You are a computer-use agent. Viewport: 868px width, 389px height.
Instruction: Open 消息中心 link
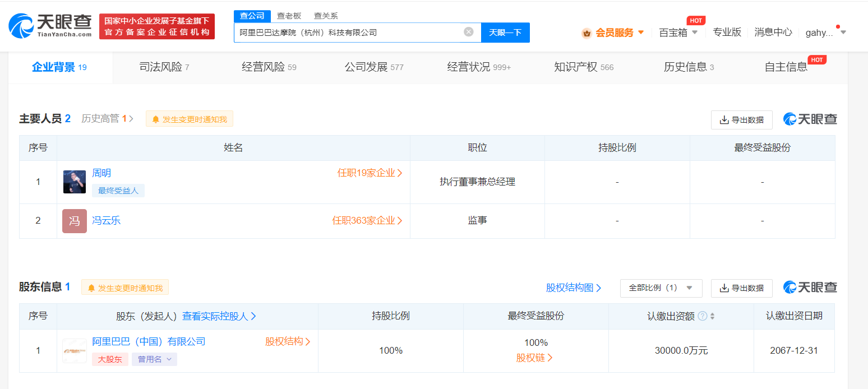[773, 33]
